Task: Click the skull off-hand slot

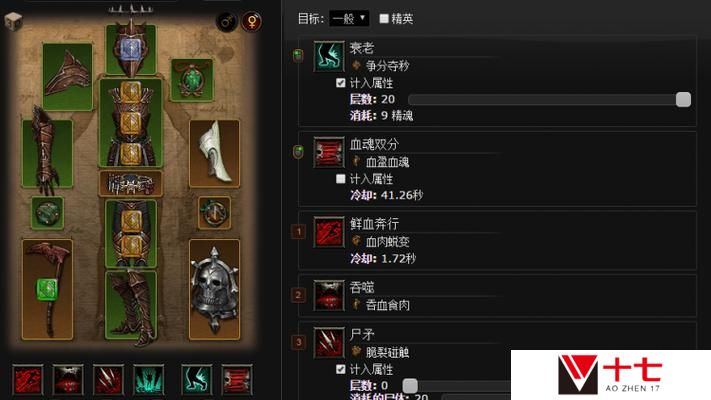Action: [x=214, y=289]
